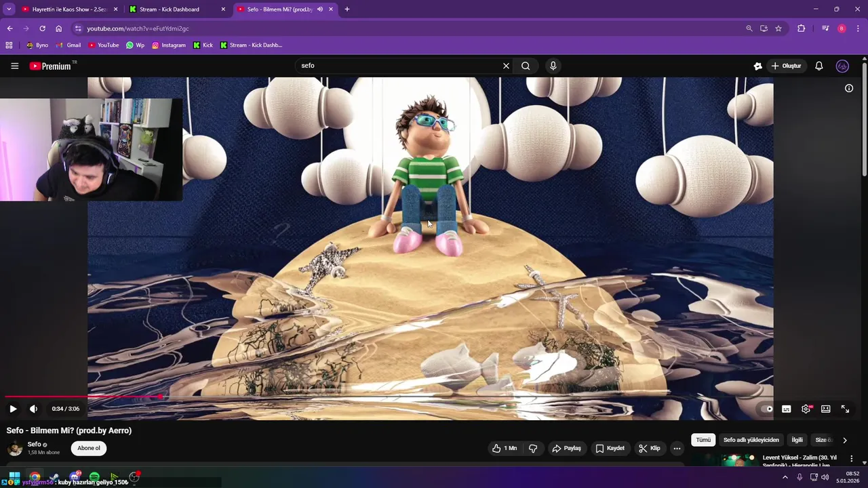Select "Sefo adlı yükleyiciden" chip

pyautogui.click(x=751, y=440)
